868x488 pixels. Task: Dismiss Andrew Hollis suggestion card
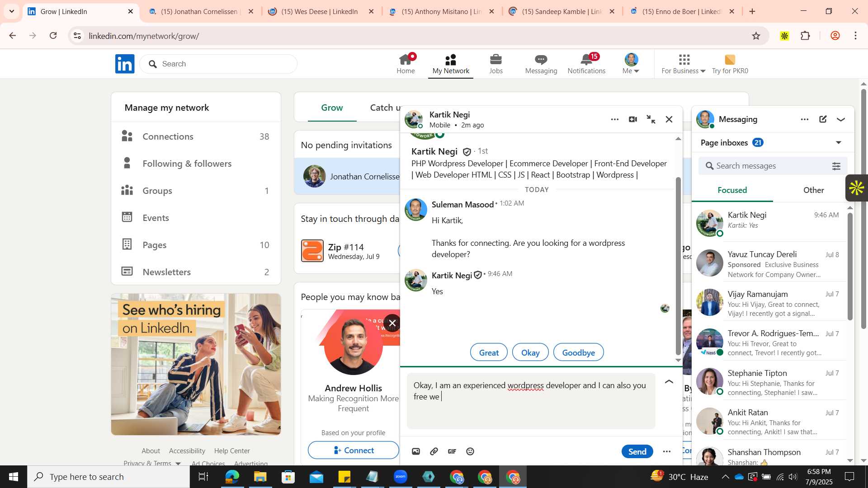[392, 323]
